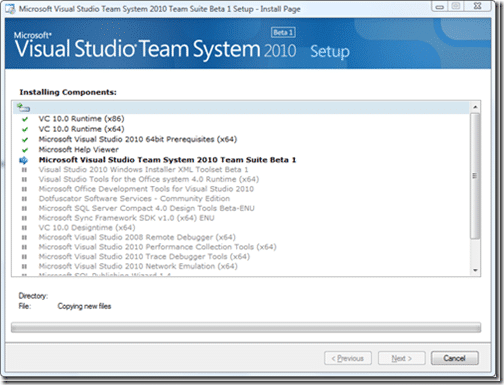Close the setup window
Image resolution: width=504 pixels, height=385 pixels.
[x=478, y=6]
